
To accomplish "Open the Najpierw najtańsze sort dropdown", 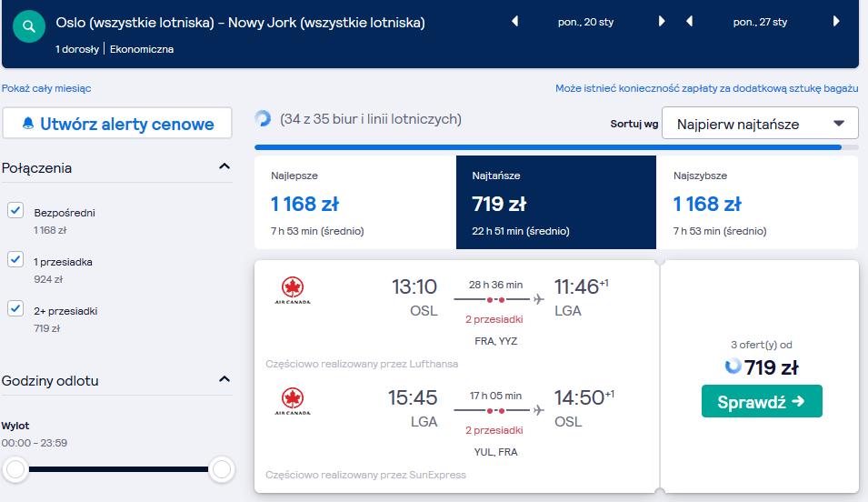I will coord(760,124).
